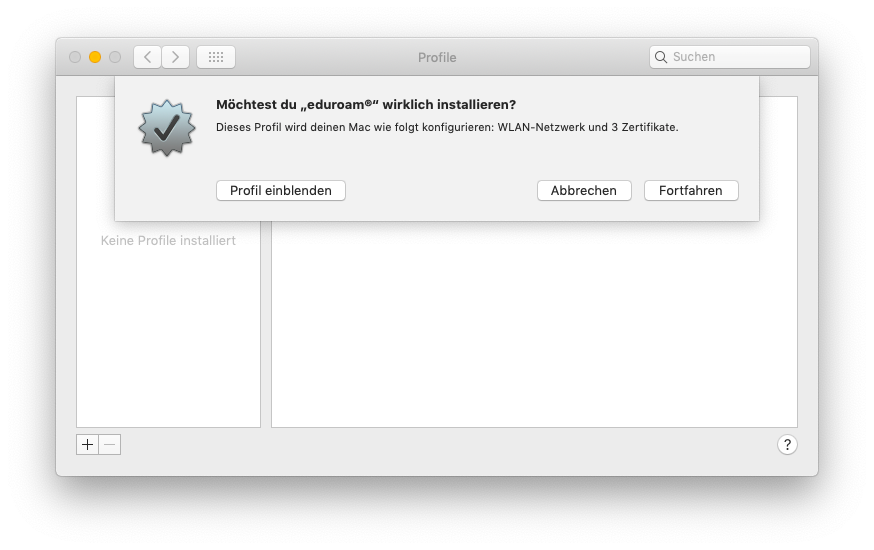Screen dimensions: 874x550
Task: Click the empty profile details pane
Action: coord(534,324)
